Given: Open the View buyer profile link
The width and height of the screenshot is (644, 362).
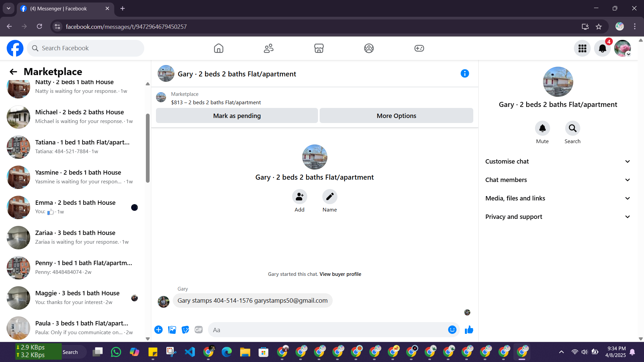Looking at the screenshot, I should pyautogui.click(x=340, y=274).
